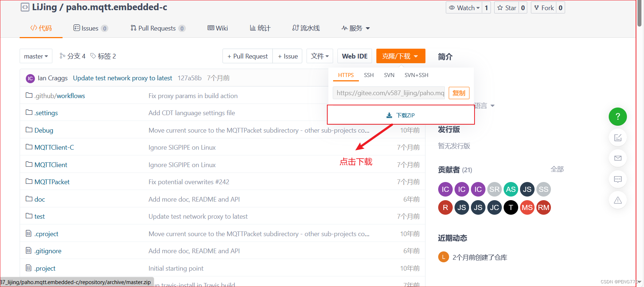The image size is (644, 287).
Task: Open the .cproject file
Action: pyautogui.click(x=46, y=234)
